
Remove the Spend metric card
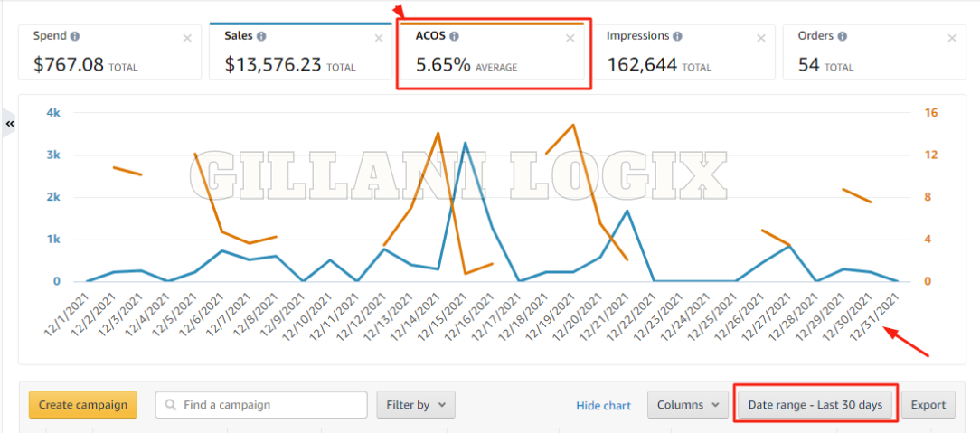[x=187, y=38]
